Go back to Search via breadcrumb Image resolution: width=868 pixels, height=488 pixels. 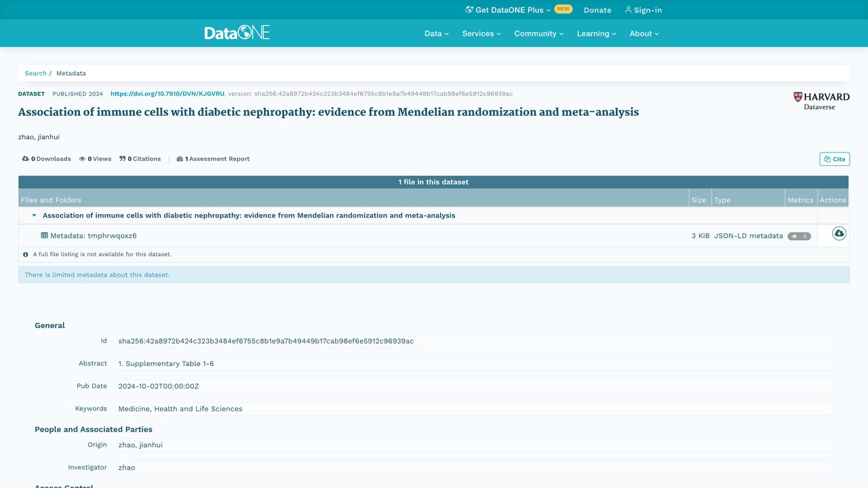pos(36,73)
